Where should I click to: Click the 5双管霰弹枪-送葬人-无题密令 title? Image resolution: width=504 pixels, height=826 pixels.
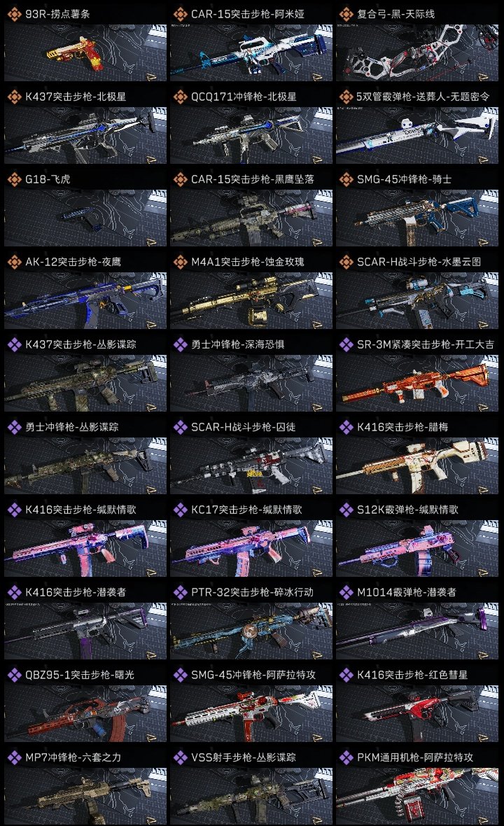coord(423,97)
